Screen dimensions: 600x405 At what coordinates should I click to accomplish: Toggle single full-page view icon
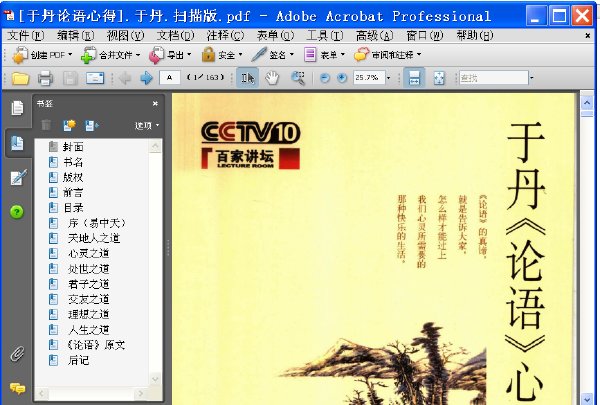pyautogui.click(x=439, y=78)
